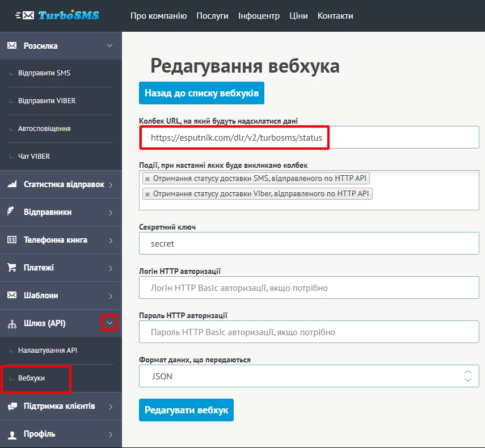Click the shopping cart icon for Платежі

[12, 268]
